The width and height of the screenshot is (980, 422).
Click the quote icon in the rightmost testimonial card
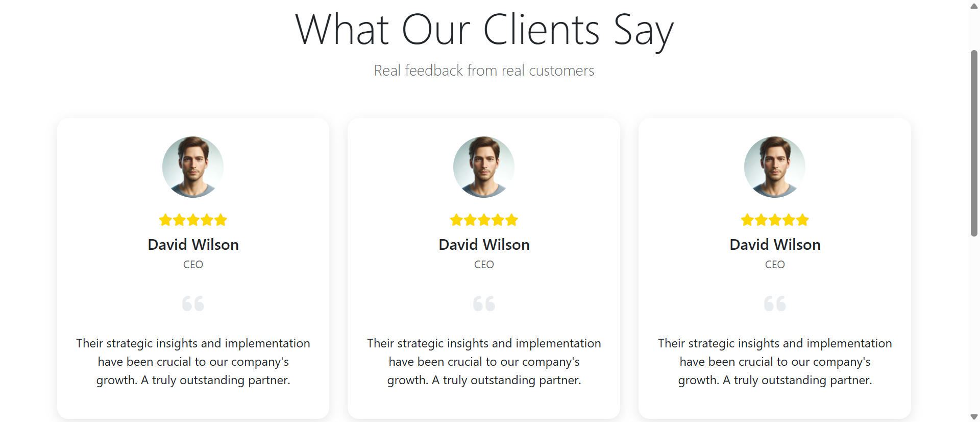pos(775,303)
